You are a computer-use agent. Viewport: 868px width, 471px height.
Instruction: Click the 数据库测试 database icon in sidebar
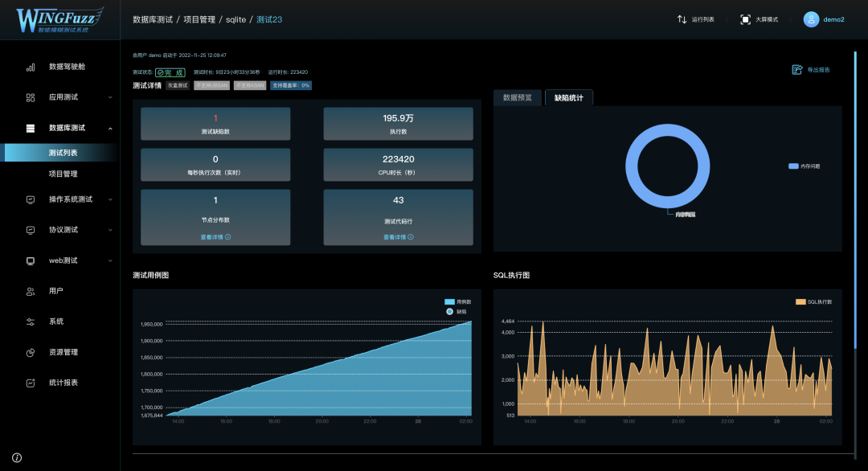pos(31,129)
